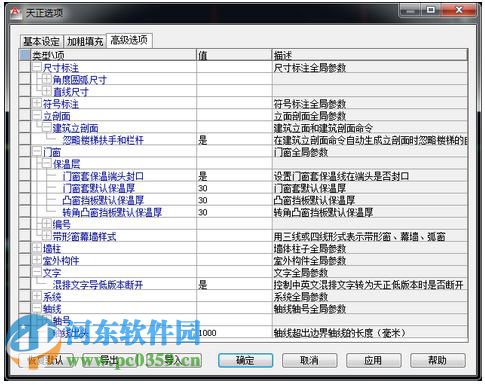This screenshot has width=485, height=385.
Task: Click value 30 for 门窗套默认保温厚
Action: (203, 188)
